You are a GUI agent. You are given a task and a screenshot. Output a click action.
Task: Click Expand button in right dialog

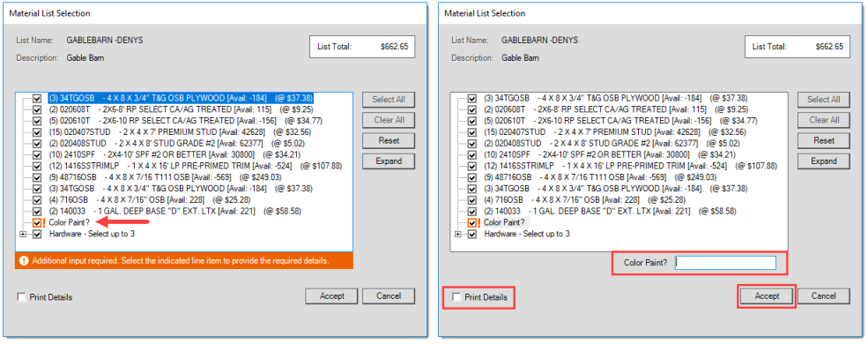[824, 161]
